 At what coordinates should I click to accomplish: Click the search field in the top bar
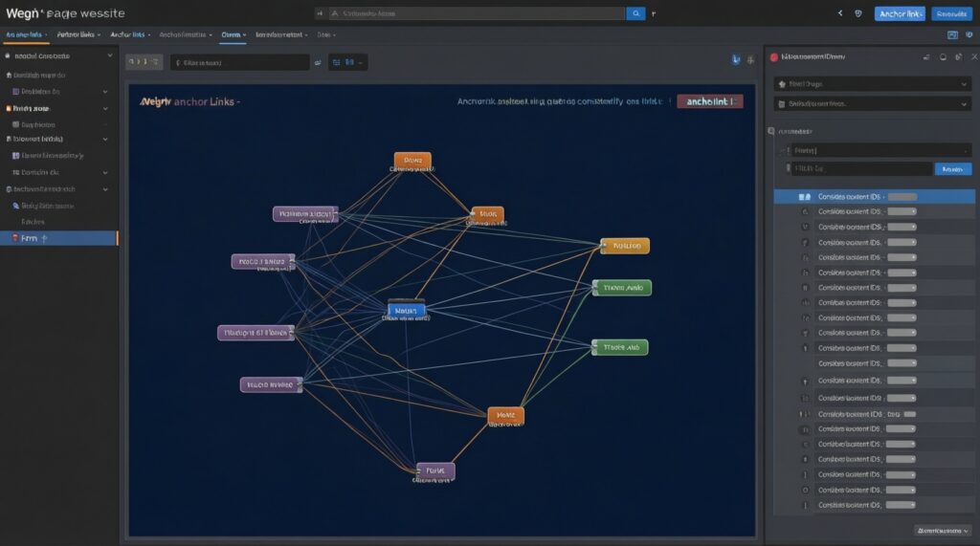pyautogui.click(x=474, y=14)
